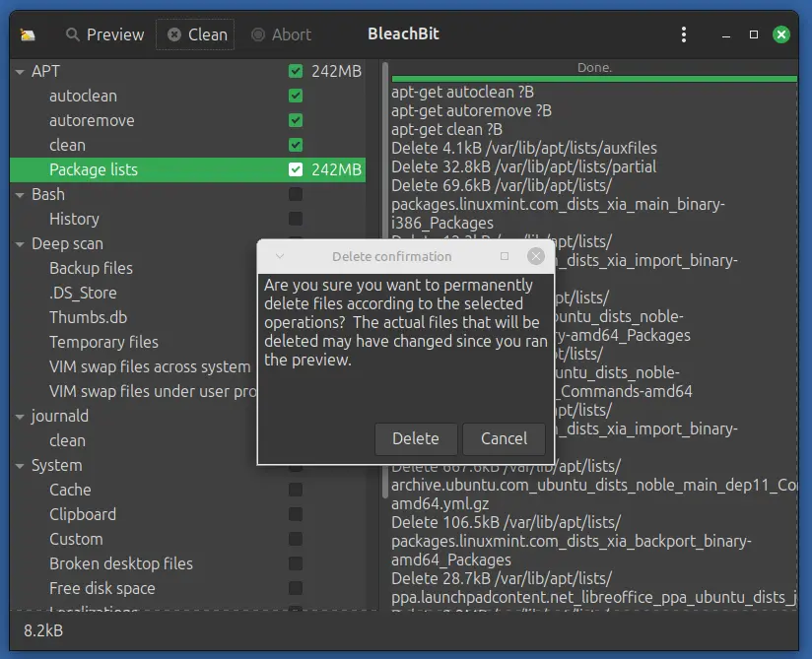812x659 pixels.
Task: Uncheck the APT category checkbox
Action: [296, 72]
